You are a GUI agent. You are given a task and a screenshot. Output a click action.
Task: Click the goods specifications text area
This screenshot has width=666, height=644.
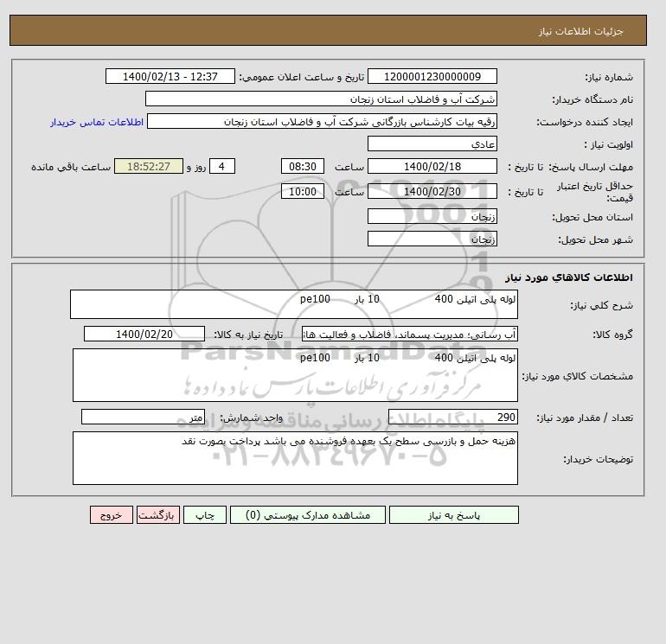click(x=295, y=375)
